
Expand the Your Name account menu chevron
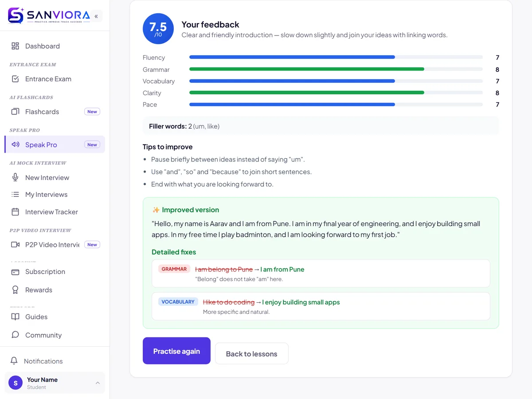click(98, 383)
